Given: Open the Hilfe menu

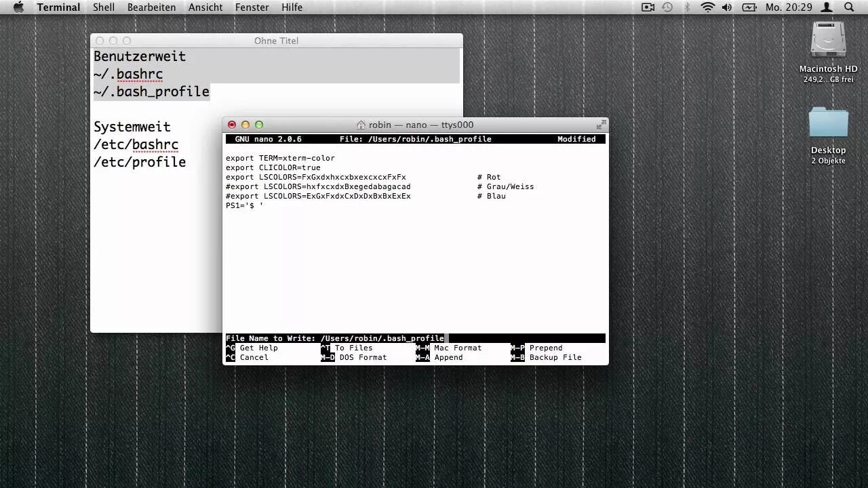Looking at the screenshot, I should click(x=292, y=7).
